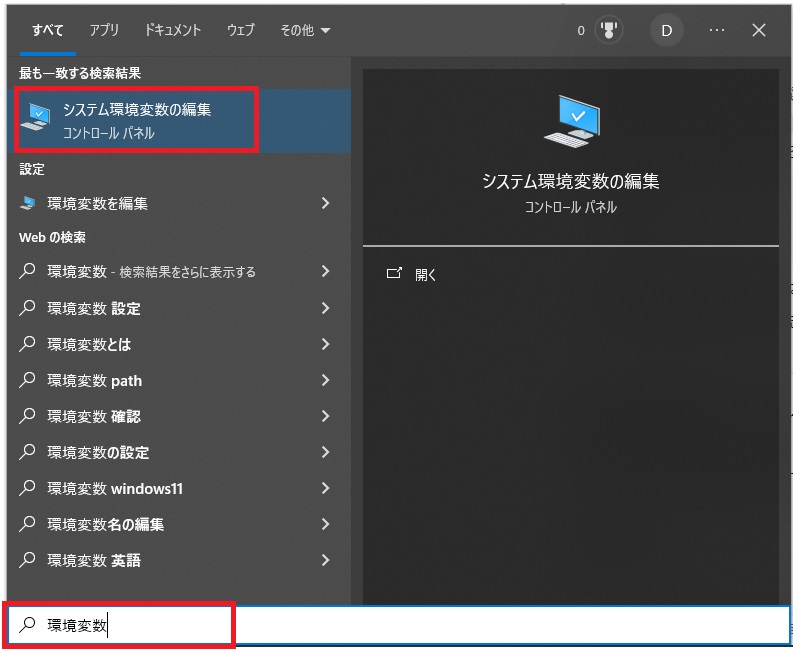Viewport: 797px width, 651px height.
Task: Click 開く to open the control panel item
Action: (x=425, y=274)
